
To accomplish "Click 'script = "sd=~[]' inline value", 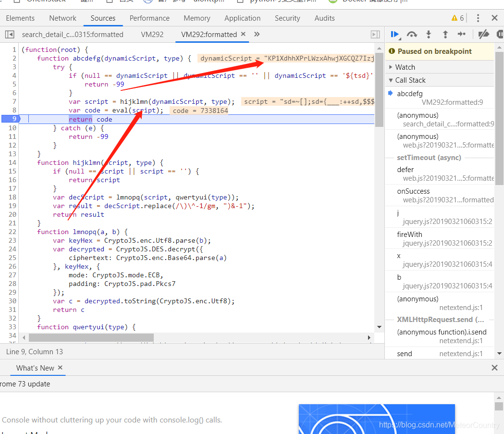I will (307, 101).
